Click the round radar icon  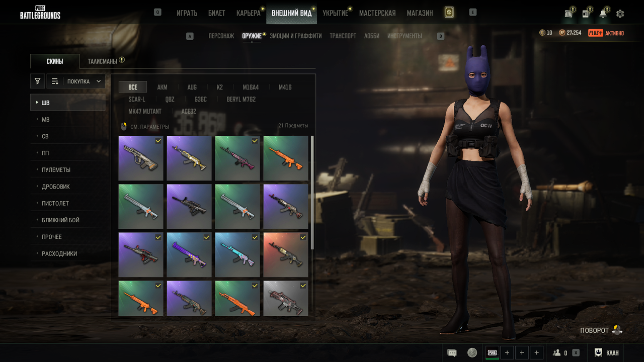472,353
